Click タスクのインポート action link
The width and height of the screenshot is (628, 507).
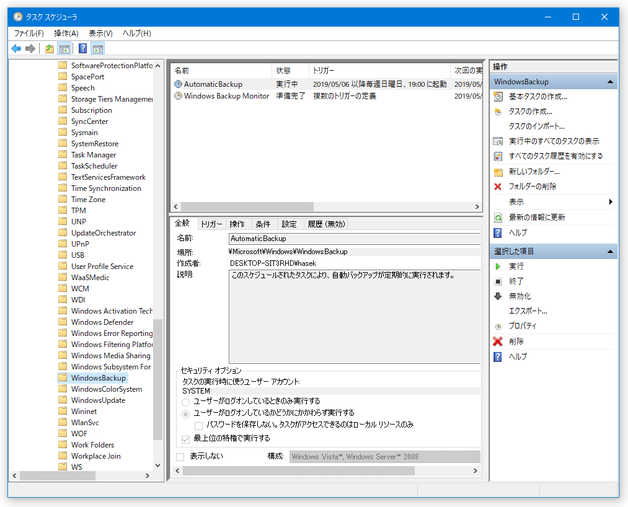(x=537, y=127)
